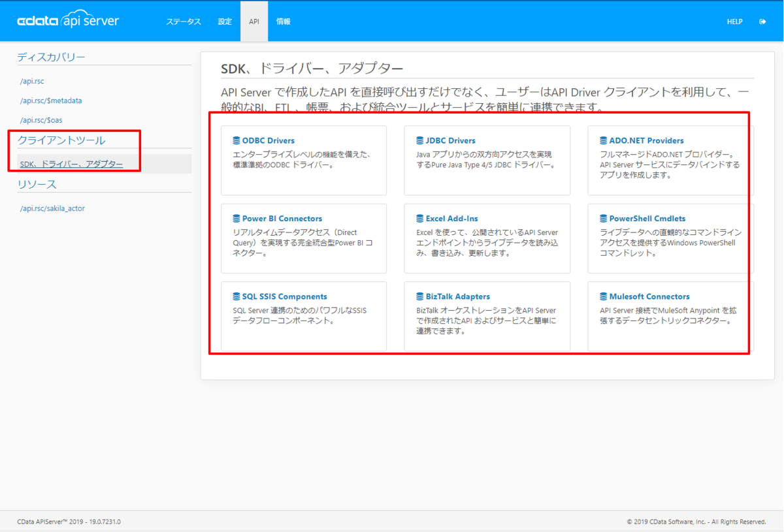Click the database icon beside JDBC Drivers
Image resolution: width=784 pixels, height=532 pixels.
[420, 140]
